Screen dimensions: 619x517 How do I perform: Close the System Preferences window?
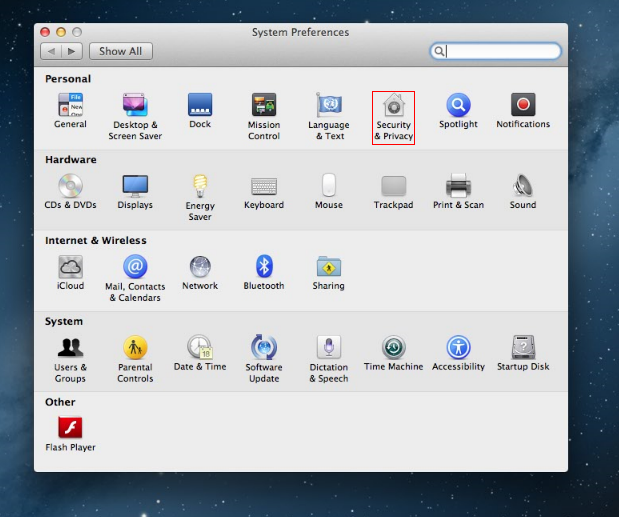point(45,32)
